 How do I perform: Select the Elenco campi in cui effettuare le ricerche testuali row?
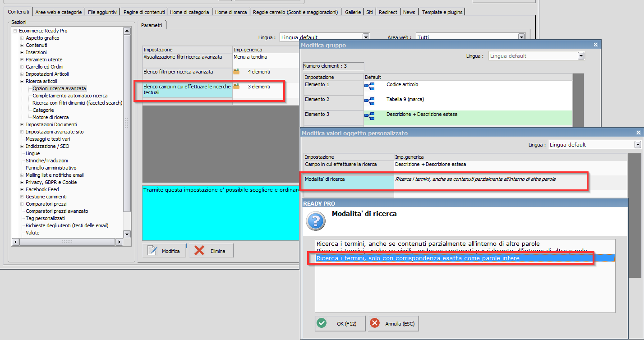point(187,90)
